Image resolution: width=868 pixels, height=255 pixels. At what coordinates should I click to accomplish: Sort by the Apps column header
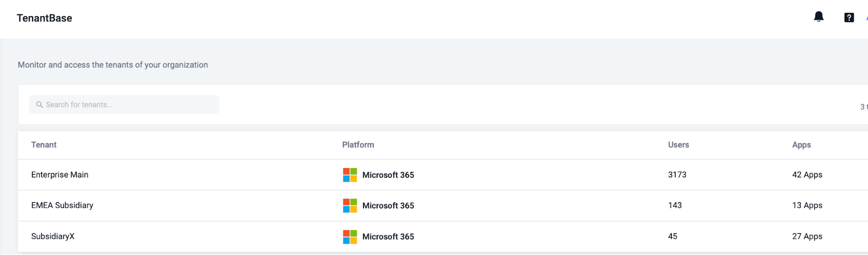801,145
